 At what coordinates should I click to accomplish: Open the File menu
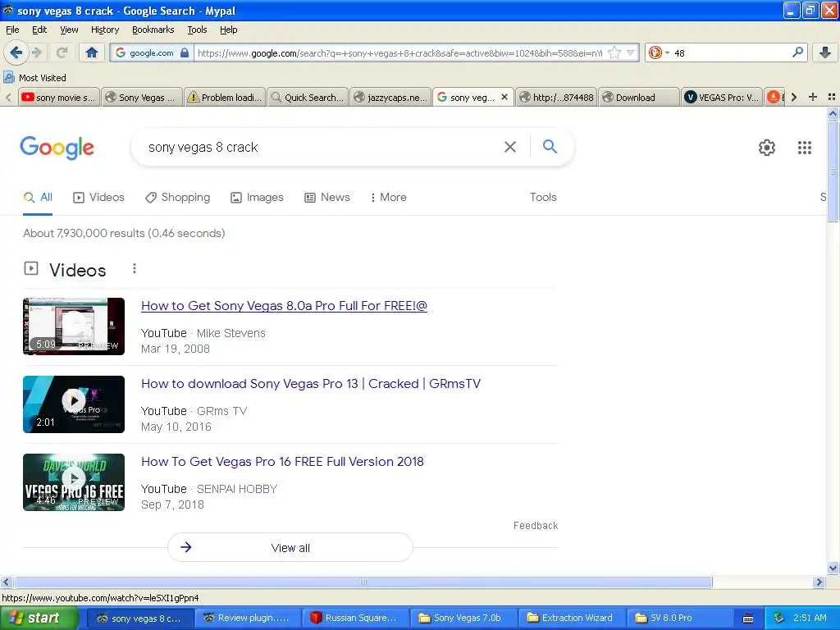point(12,30)
